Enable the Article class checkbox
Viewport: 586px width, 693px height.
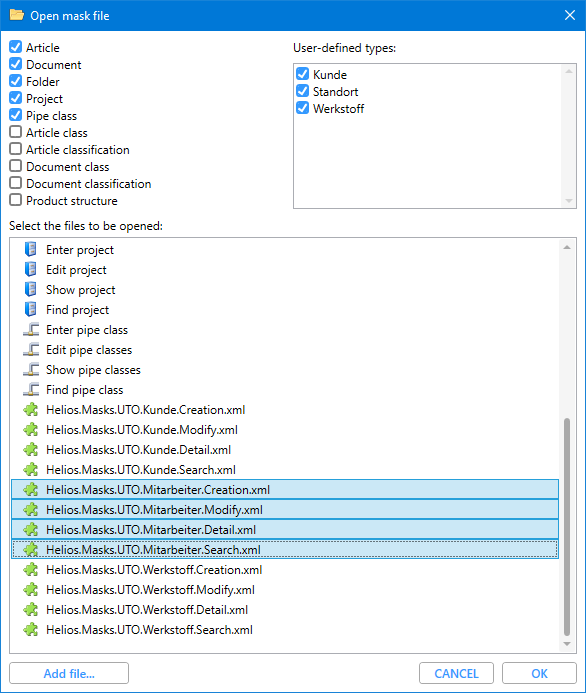[15, 132]
